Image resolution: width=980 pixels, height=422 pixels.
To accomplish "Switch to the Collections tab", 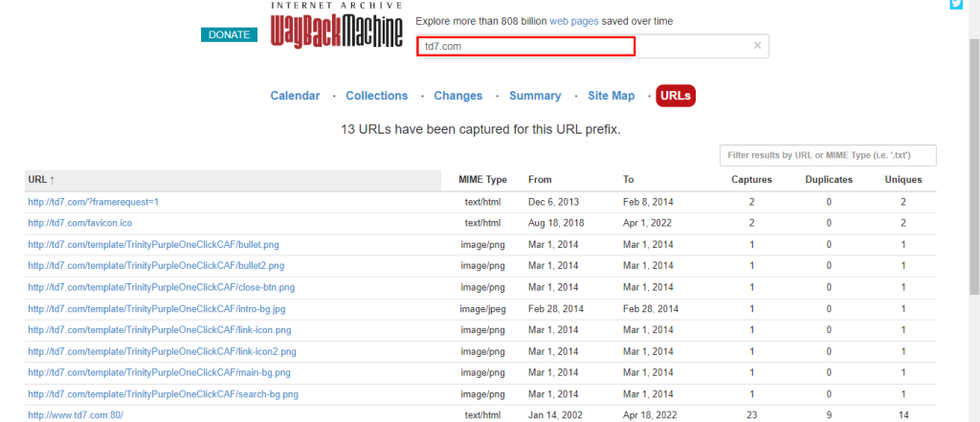I will click(377, 96).
